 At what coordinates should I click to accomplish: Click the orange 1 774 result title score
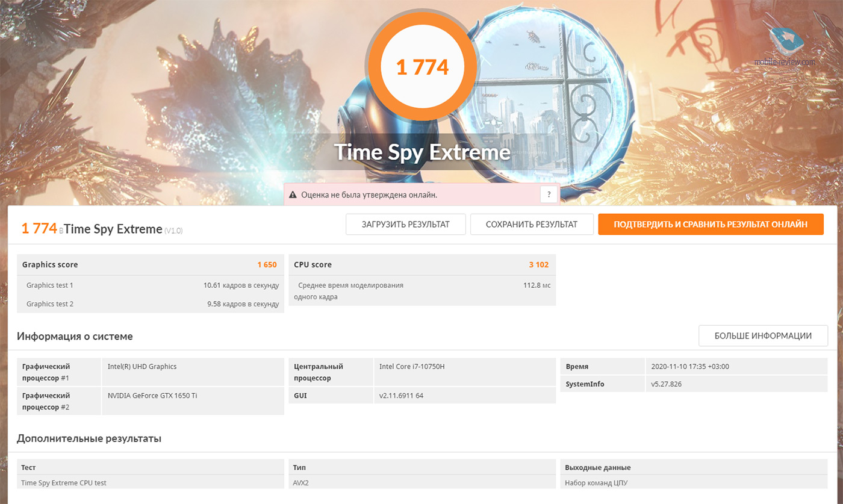(39, 228)
